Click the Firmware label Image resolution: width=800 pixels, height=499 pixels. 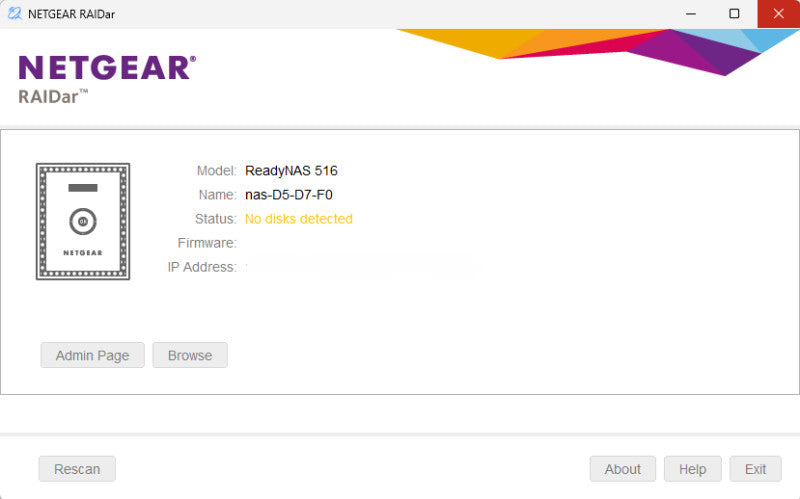coord(207,243)
